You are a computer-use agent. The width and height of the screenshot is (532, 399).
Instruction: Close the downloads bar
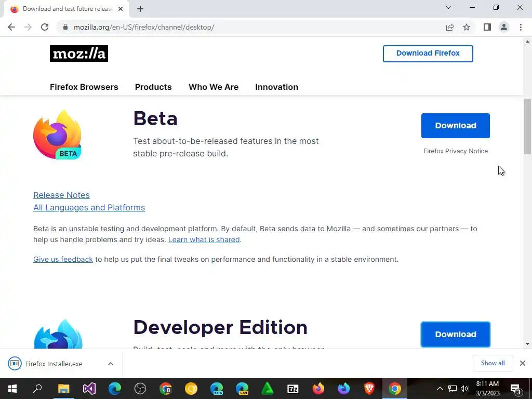[523, 363]
